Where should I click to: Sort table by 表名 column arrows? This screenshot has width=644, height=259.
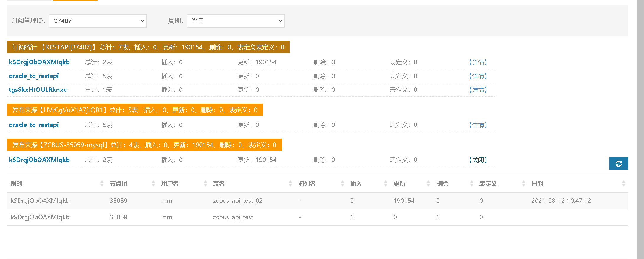click(x=290, y=184)
